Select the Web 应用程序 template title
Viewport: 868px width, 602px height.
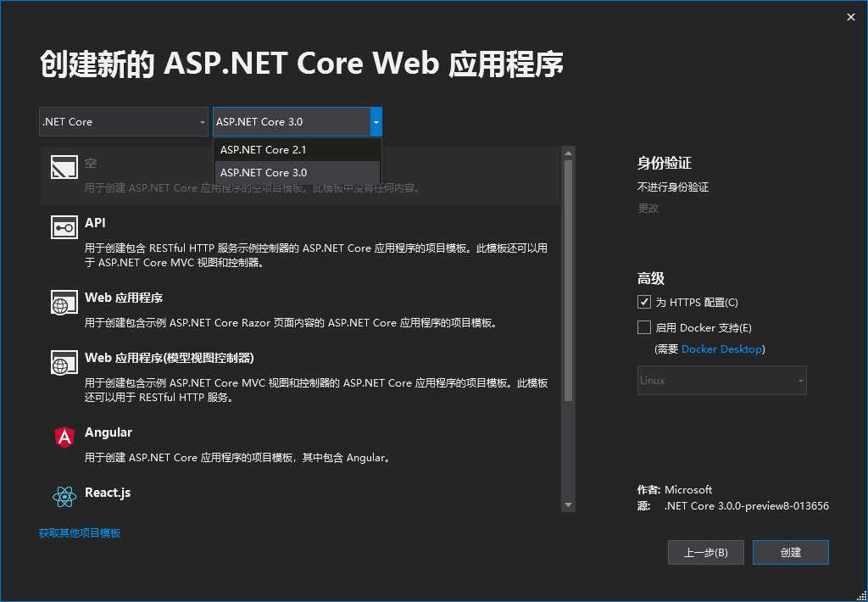tap(124, 298)
